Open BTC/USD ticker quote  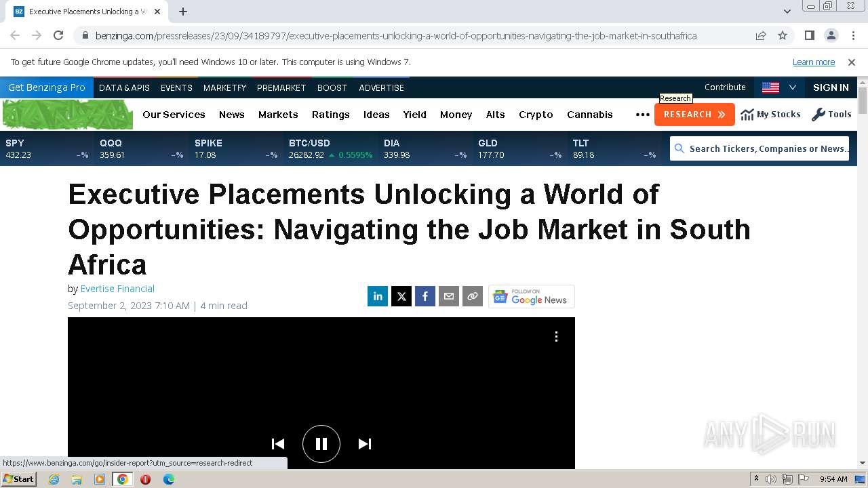coord(331,149)
